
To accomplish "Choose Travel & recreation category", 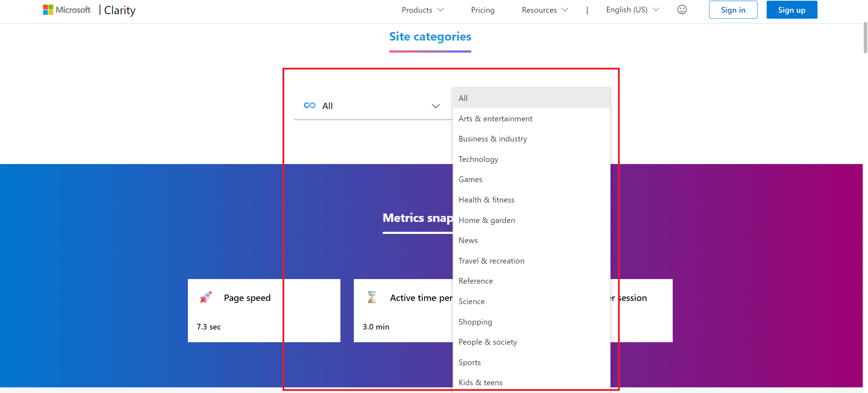I will coord(491,261).
